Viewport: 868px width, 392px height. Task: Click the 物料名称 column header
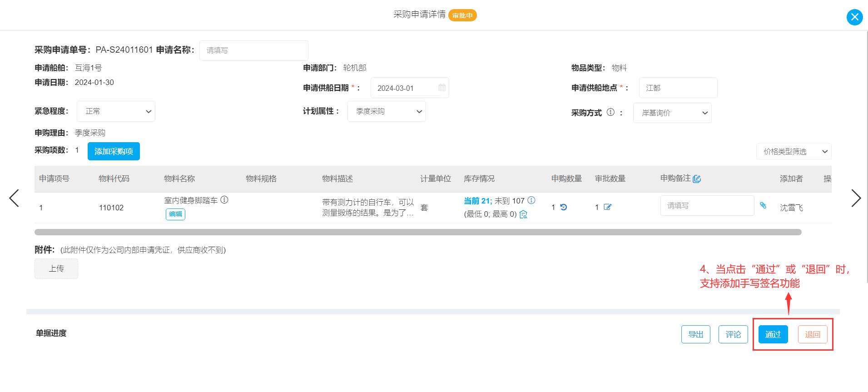pyautogui.click(x=179, y=179)
